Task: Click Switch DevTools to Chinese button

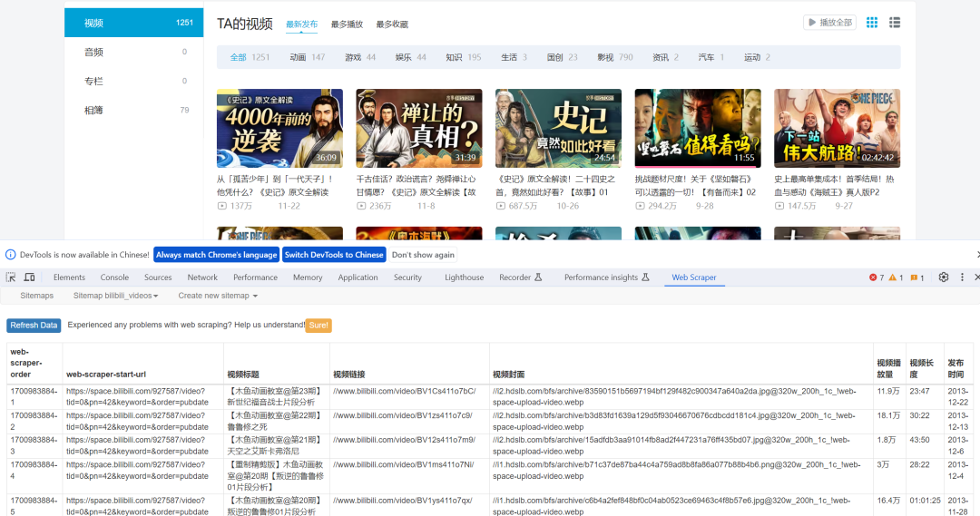Action: [x=334, y=255]
